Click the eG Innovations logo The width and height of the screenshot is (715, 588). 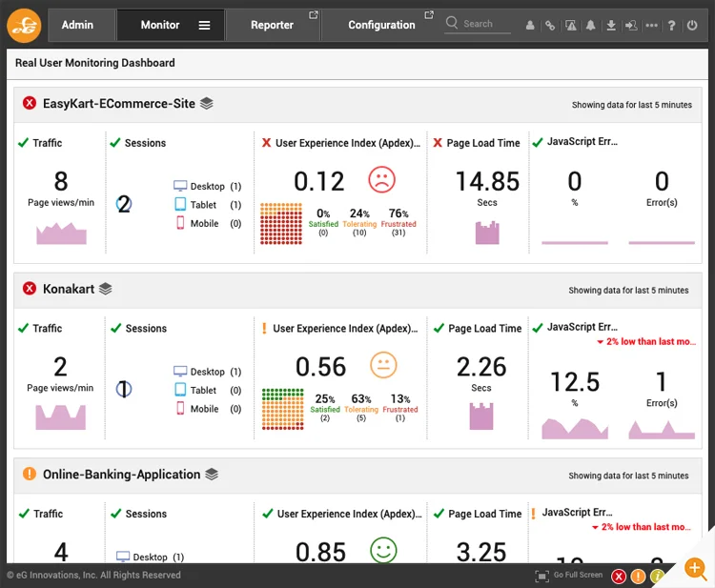(24, 26)
